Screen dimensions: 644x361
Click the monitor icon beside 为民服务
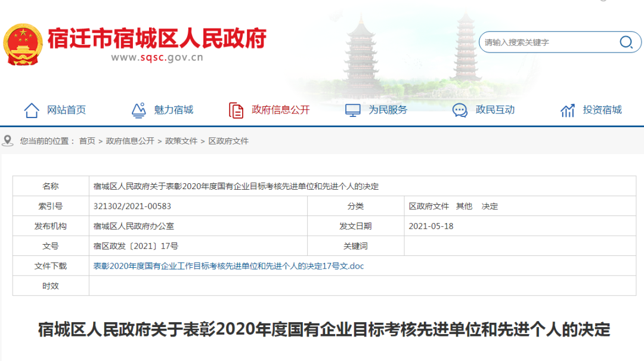[353, 110]
